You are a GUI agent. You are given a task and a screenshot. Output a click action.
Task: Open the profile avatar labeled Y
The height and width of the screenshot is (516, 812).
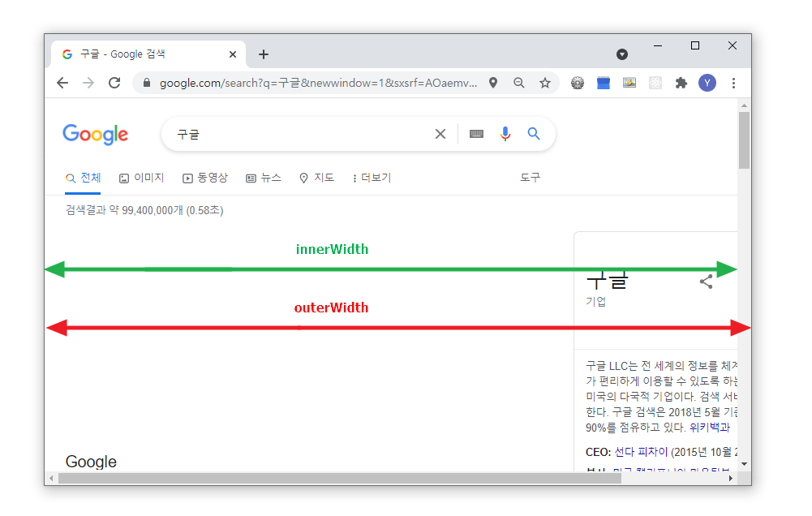707,83
